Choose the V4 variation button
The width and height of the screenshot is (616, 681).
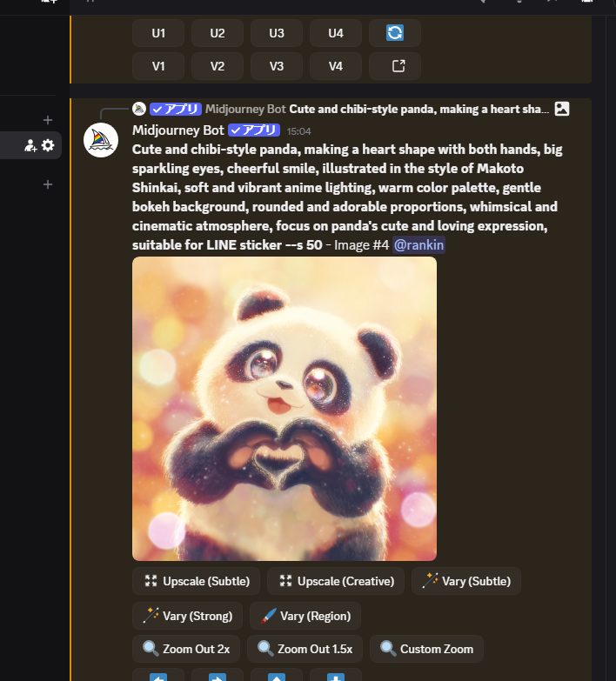tap(336, 66)
